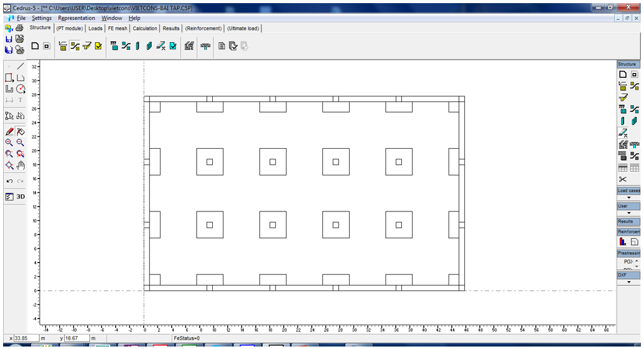Switch to the (PT module) tab
This screenshot has height=349, width=644.
click(70, 29)
